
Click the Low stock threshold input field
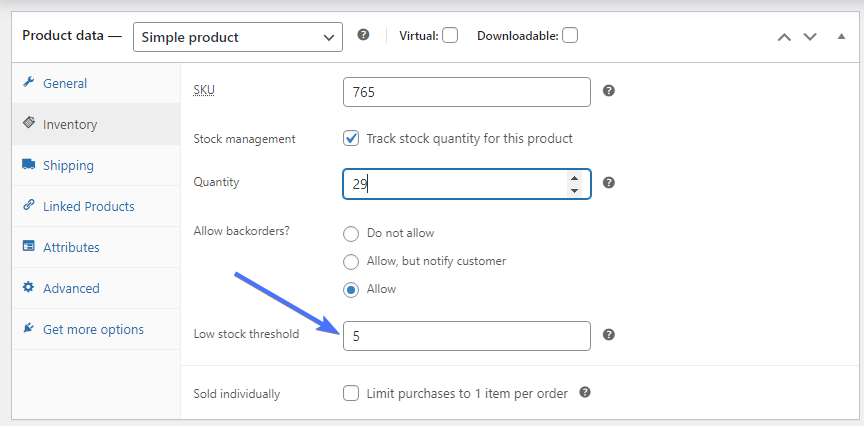coord(466,336)
